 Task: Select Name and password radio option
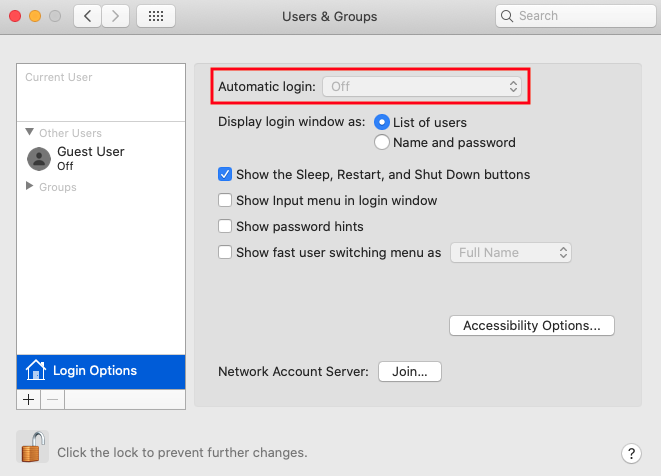(381, 142)
